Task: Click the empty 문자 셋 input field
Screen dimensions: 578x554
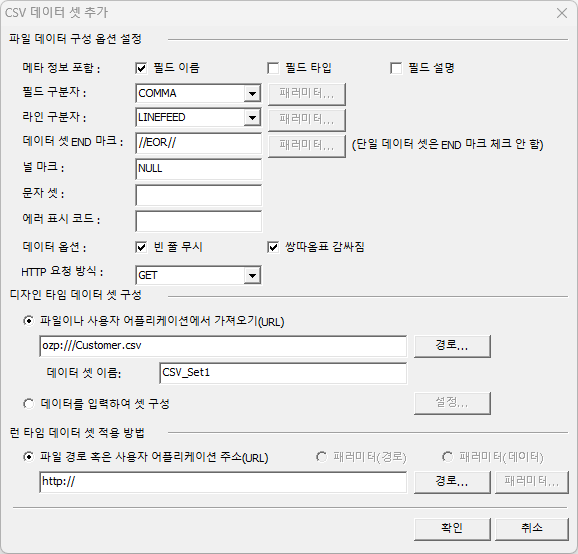Action: point(198,195)
